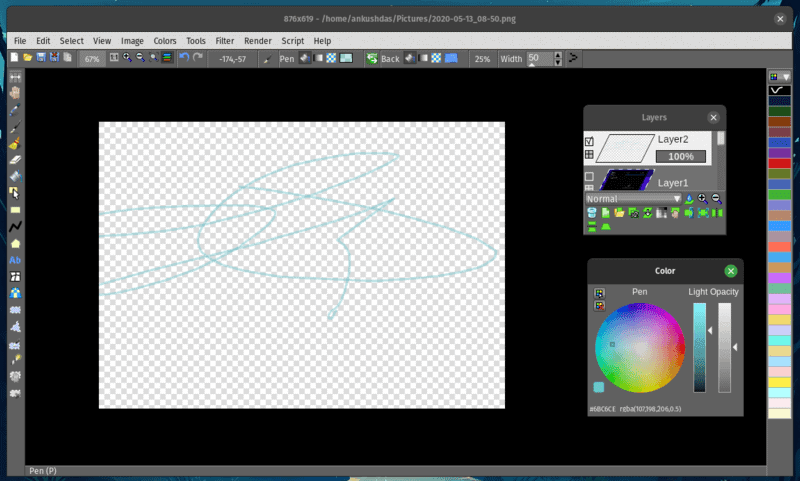Zoom in on the Layers panel
This screenshot has height=481, width=800.
703,199
